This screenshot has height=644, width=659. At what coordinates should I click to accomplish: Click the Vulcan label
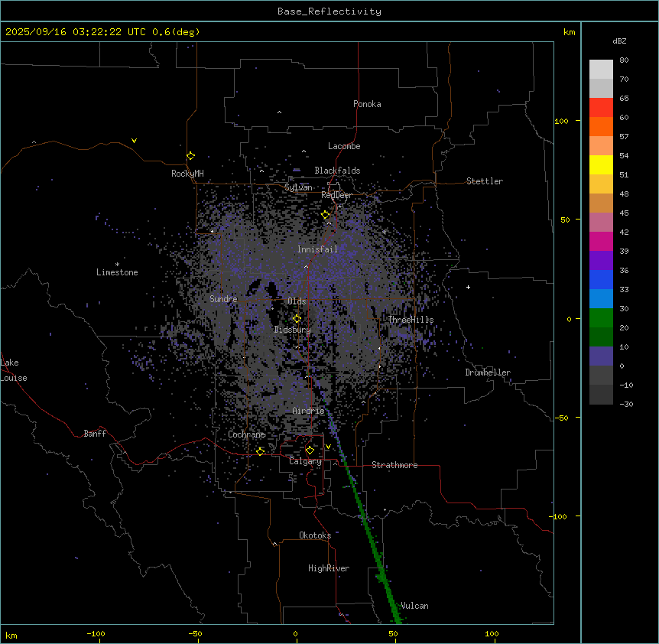(414, 606)
